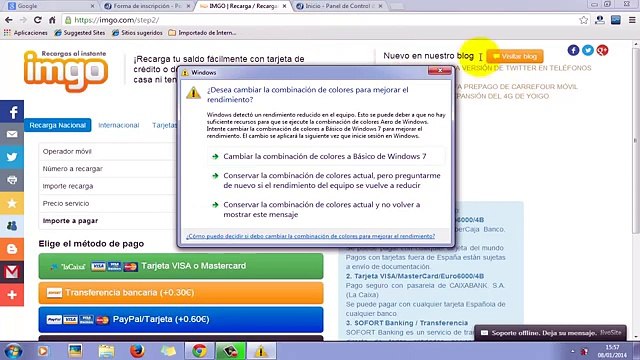Click the Importe recarga row
Viewport: 640px width, 360px height.
click(x=108, y=186)
